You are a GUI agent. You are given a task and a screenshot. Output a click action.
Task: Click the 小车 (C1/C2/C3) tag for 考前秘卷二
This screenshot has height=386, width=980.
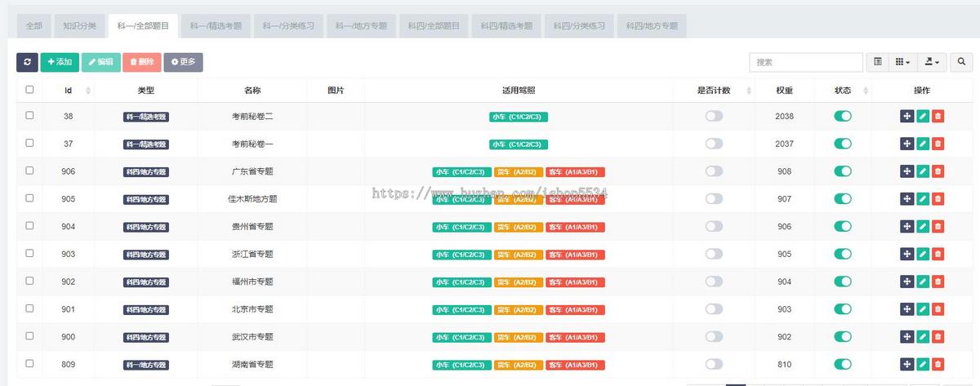(x=519, y=117)
